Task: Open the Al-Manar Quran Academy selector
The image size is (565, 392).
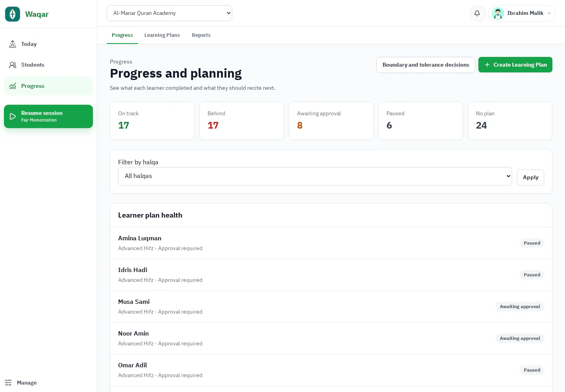Action: point(169,13)
